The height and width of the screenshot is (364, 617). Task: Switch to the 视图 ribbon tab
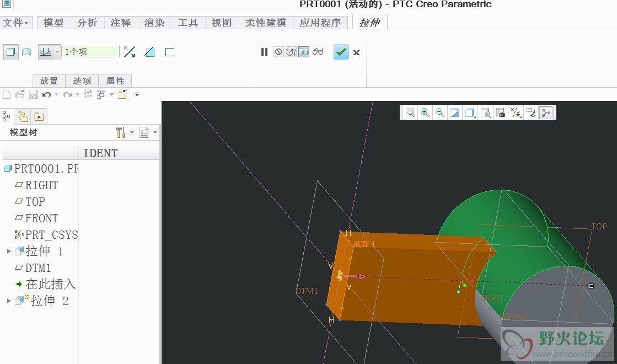222,23
